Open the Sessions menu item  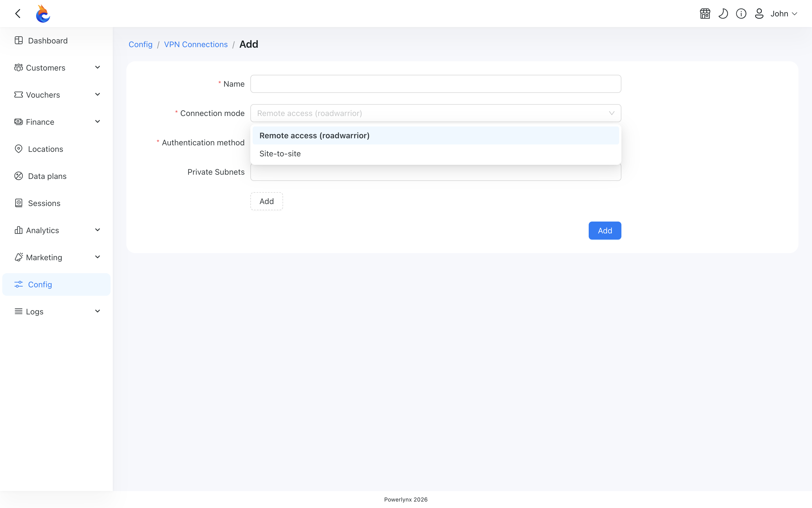point(56,203)
